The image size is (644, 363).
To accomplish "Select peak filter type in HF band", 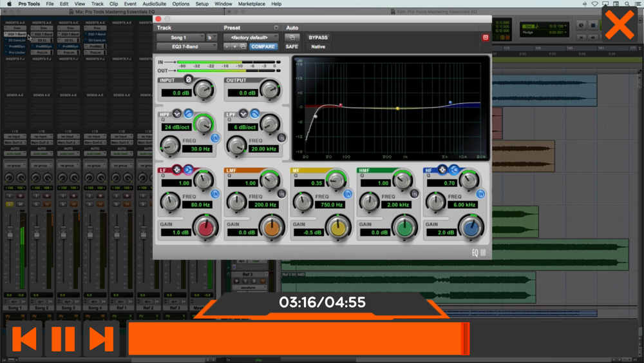I will 442,170.
